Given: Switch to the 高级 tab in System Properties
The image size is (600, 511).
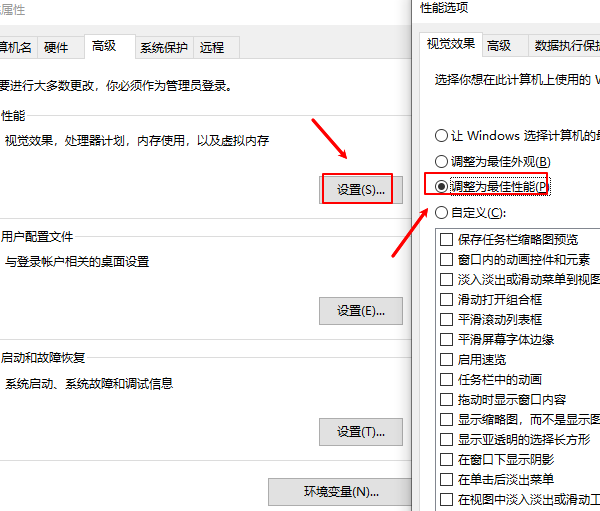Looking at the screenshot, I should [x=109, y=46].
